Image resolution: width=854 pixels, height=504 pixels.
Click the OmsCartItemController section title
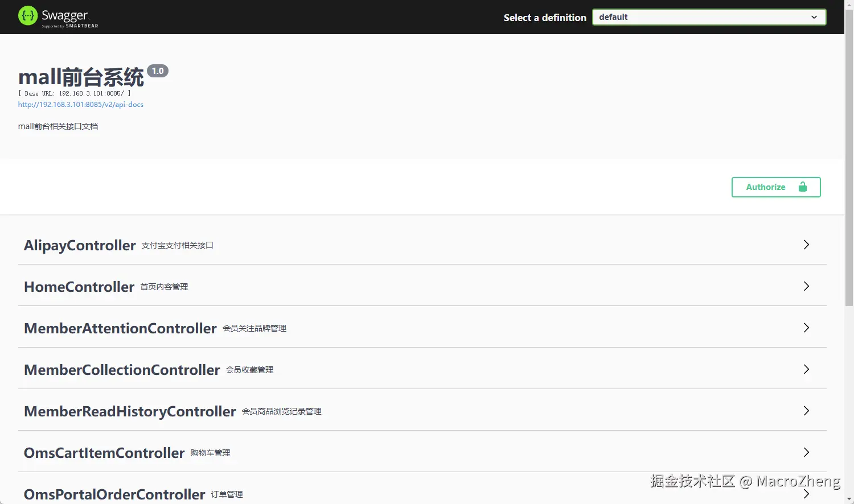point(104,453)
